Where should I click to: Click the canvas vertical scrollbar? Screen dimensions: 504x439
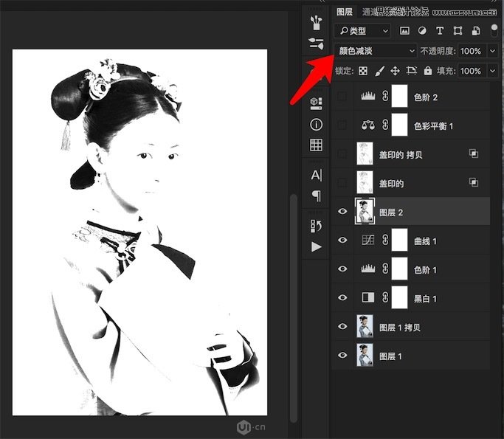tap(293, 308)
